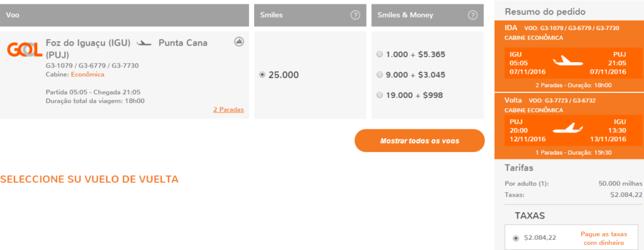Screen dimensions: 644x250
Task: Select the $2.084,22 taxes payment radio
Action: click(516, 238)
